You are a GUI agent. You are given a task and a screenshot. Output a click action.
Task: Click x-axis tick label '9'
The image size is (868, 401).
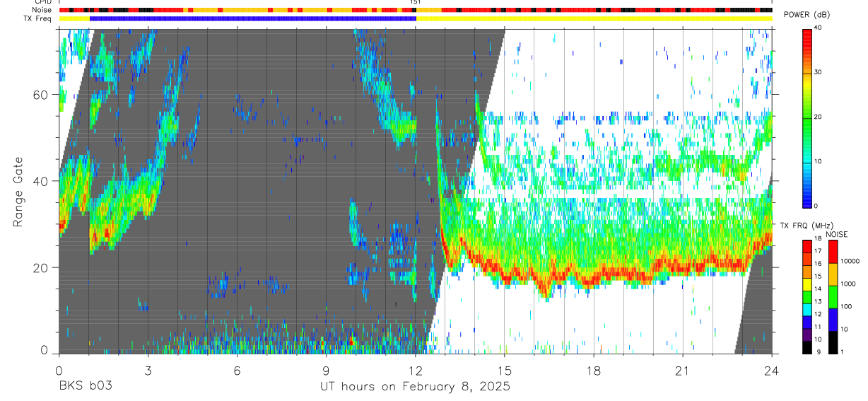326,370
